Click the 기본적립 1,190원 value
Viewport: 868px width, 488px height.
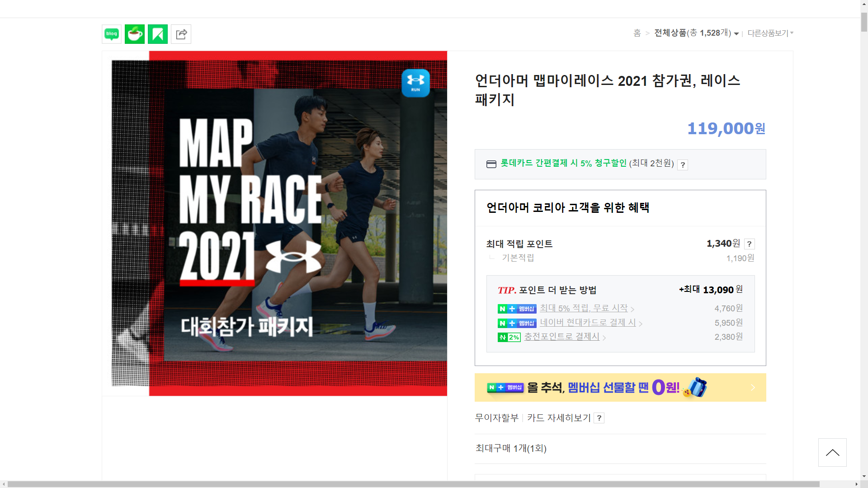740,258
